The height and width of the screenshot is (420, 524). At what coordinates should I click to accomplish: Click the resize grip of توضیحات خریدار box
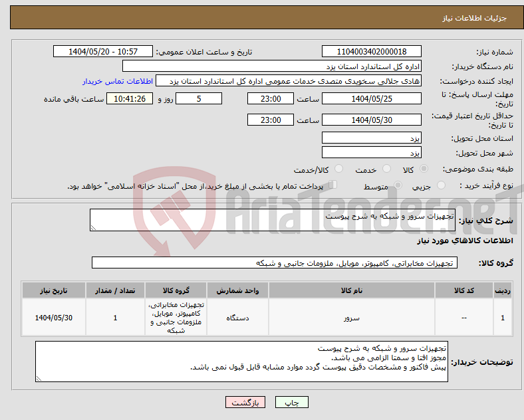(x=39, y=379)
